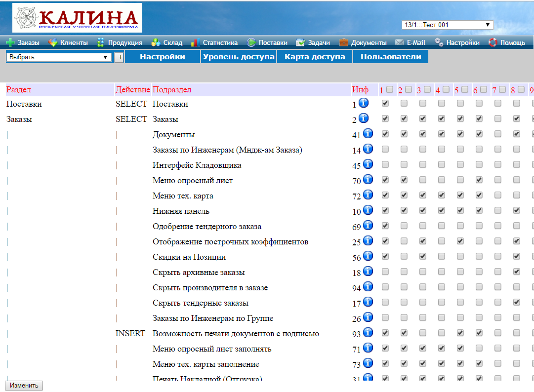This screenshot has width=534, height=392.
Task: Open the Склад main menu
Action: point(173,43)
